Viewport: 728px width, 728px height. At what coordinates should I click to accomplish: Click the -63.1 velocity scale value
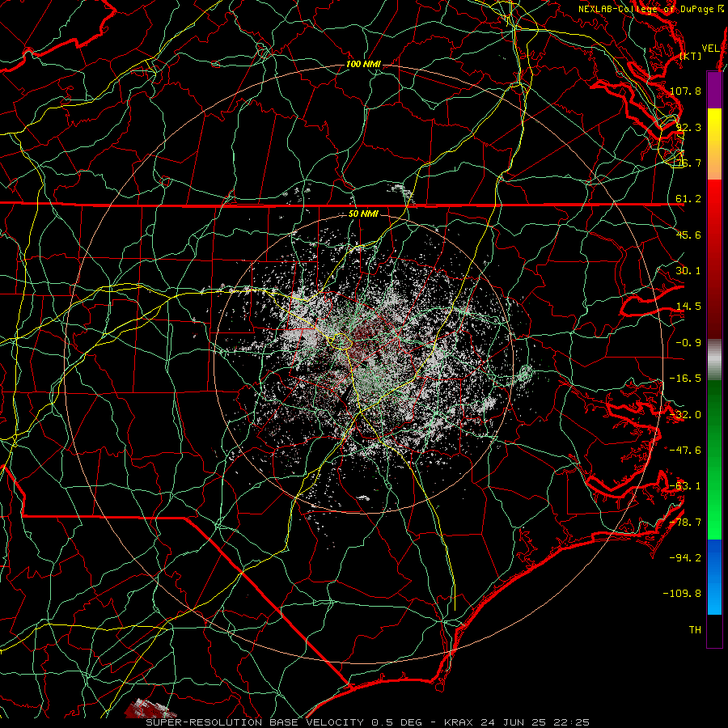click(x=685, y=486)
